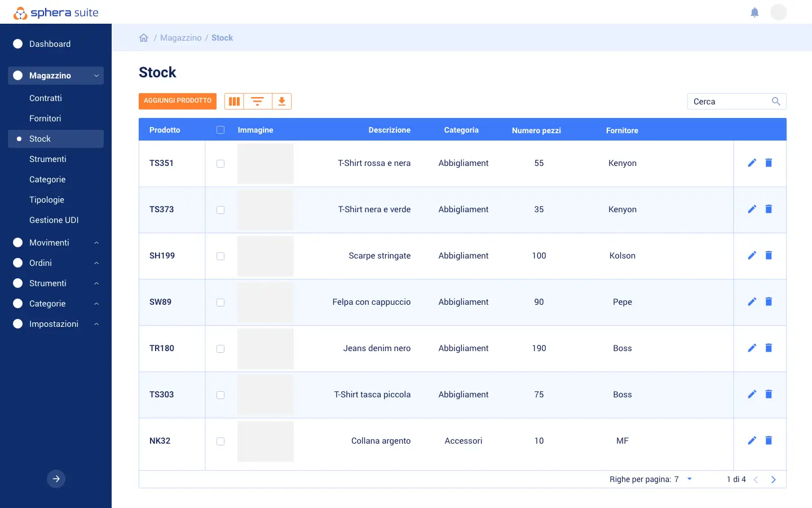Edit product TR180 with pencil icon
The image size is (812, 508).
coord(752,348)
